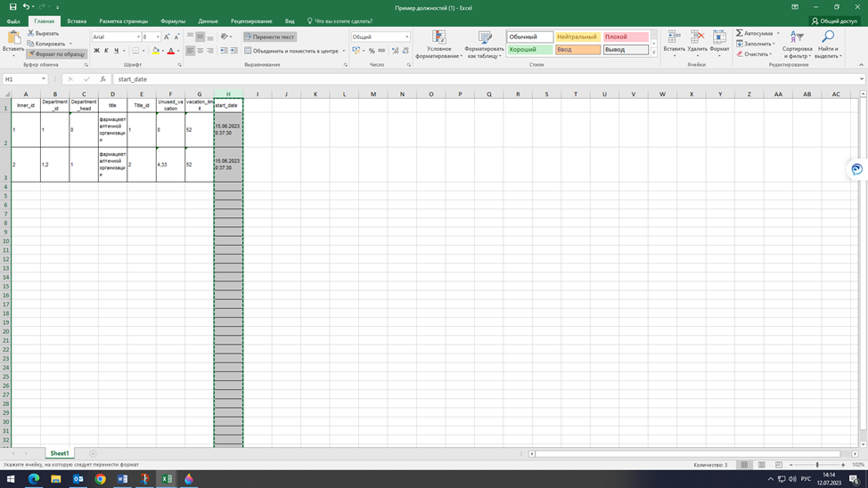Click the Find and Select magnifier icon
The image size is (868, 488).
[x=828, y=37]
